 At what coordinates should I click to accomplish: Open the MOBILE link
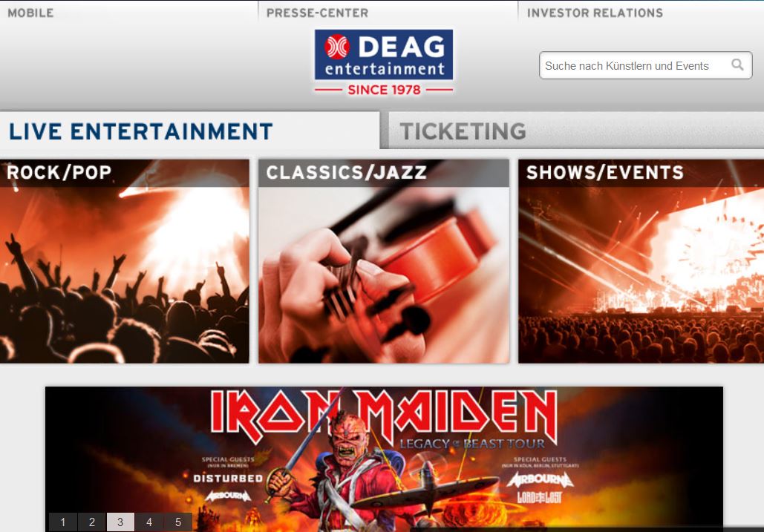[30, 13]
